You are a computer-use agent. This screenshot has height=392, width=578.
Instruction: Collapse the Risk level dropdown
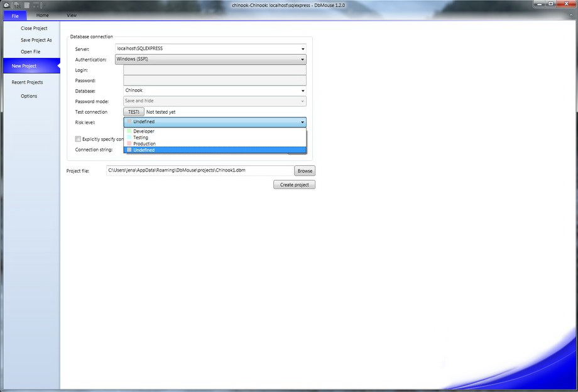pos(214,122)
